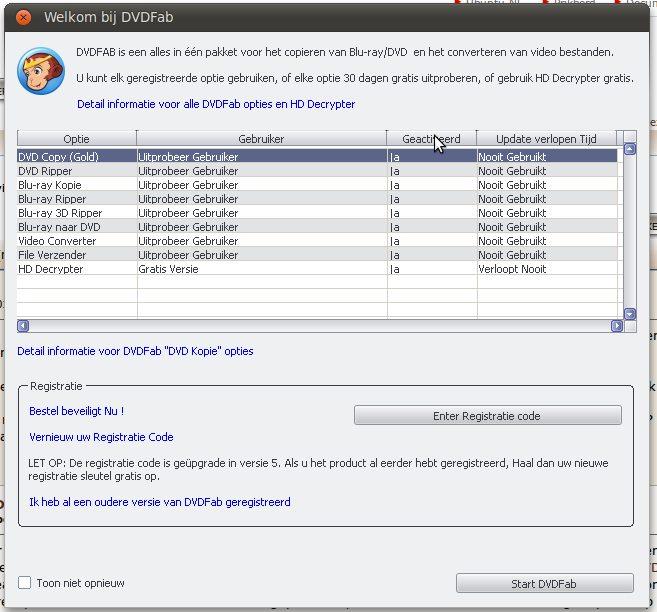Sort by the Optie column header
Image resolution: width=657 pixels, height=612 pixels.
pos(77,139)
